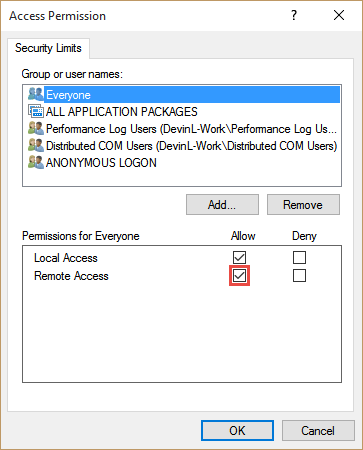Click the Everyone group icon
This screenshot has width=363, height=450.
(36, 94)
